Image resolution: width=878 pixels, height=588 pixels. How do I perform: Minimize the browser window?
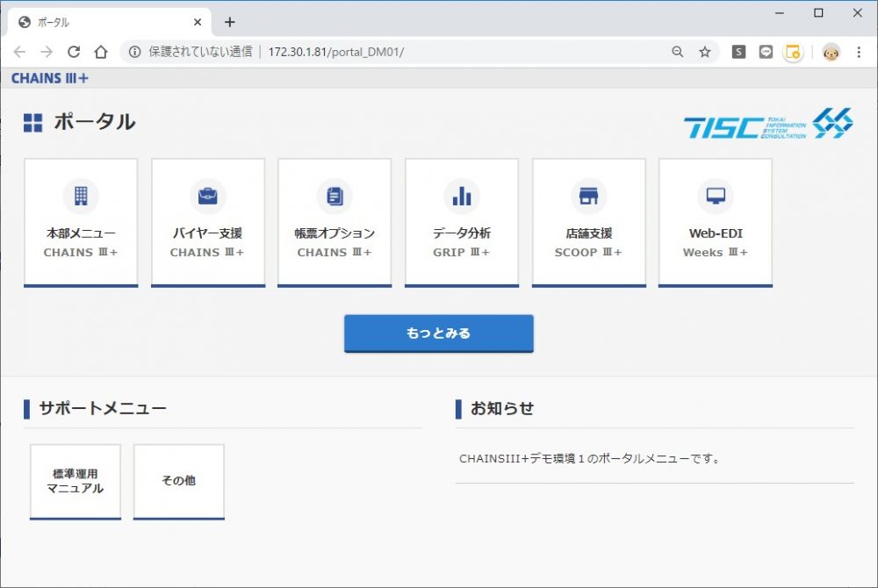pos(780,13)
